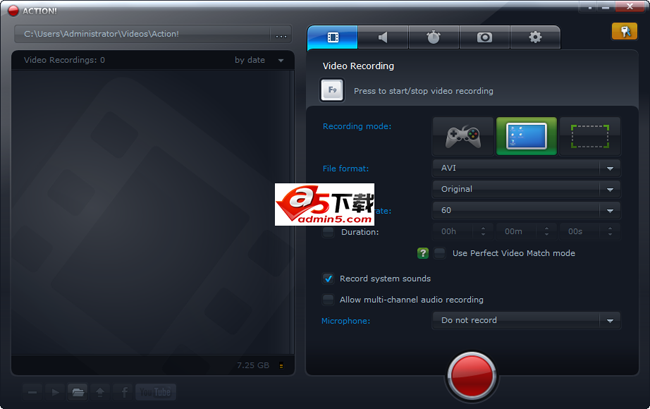Share to Facebook icon

(123, 392)
